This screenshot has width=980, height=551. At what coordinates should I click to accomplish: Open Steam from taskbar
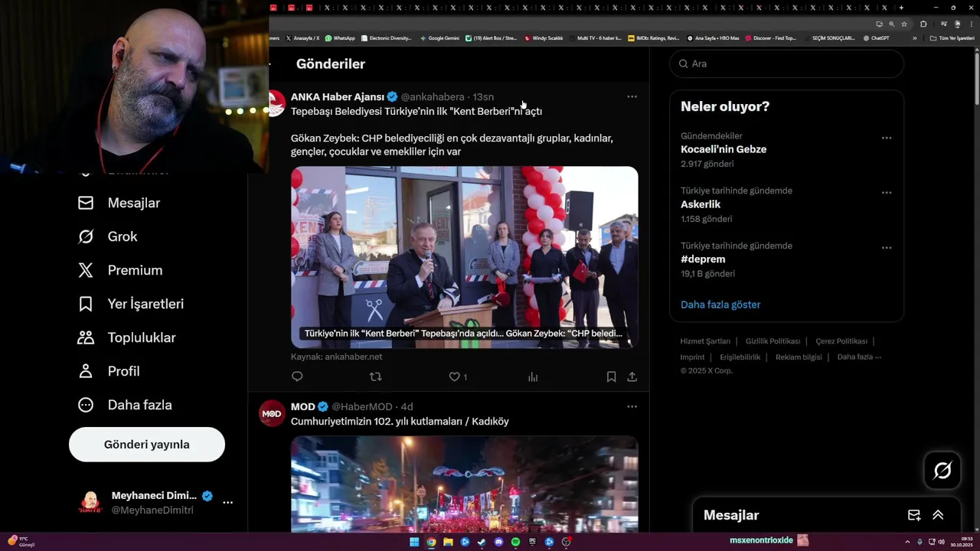(482, 542)
